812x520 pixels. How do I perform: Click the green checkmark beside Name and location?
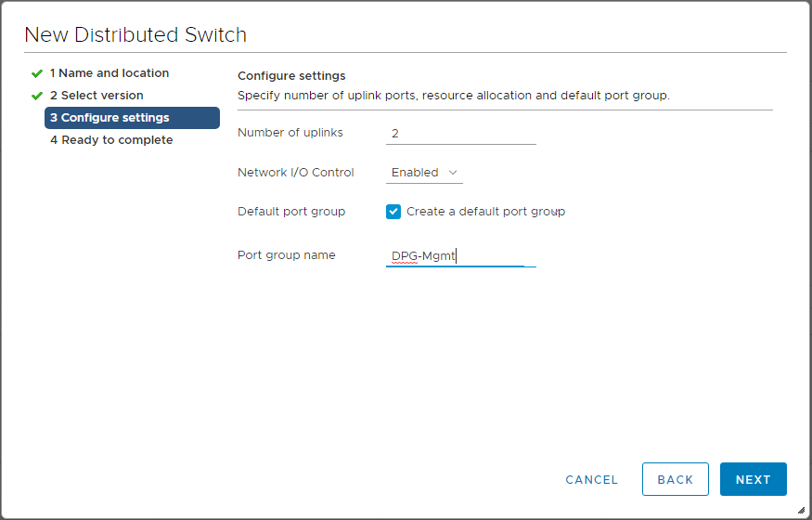coord(36,73)
